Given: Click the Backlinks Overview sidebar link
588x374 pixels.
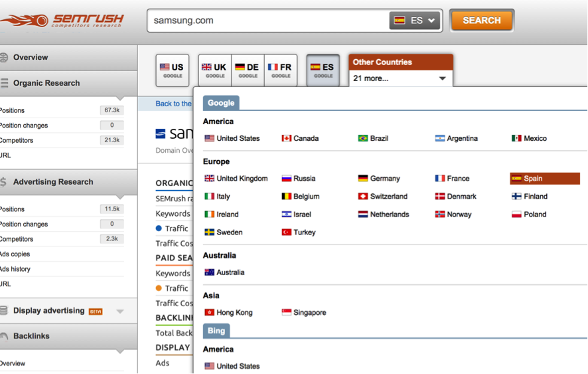Looking at the screenshot, I should click(13, 363).
